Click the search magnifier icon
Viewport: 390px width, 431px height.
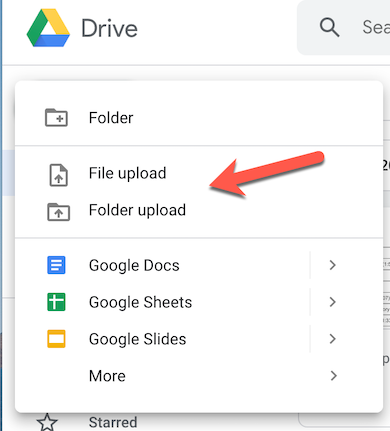coord(330,27)
